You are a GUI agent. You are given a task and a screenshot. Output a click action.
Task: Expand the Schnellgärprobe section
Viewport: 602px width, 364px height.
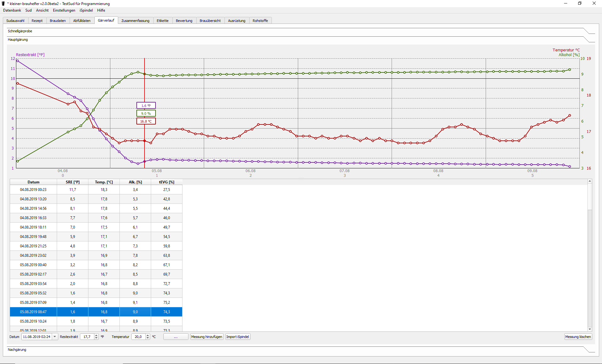[x=20, y=31]
